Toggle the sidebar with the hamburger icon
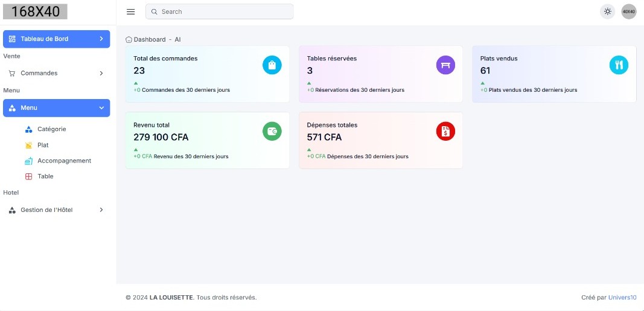Viewport: 644px width, 311px height. (130, 11)
